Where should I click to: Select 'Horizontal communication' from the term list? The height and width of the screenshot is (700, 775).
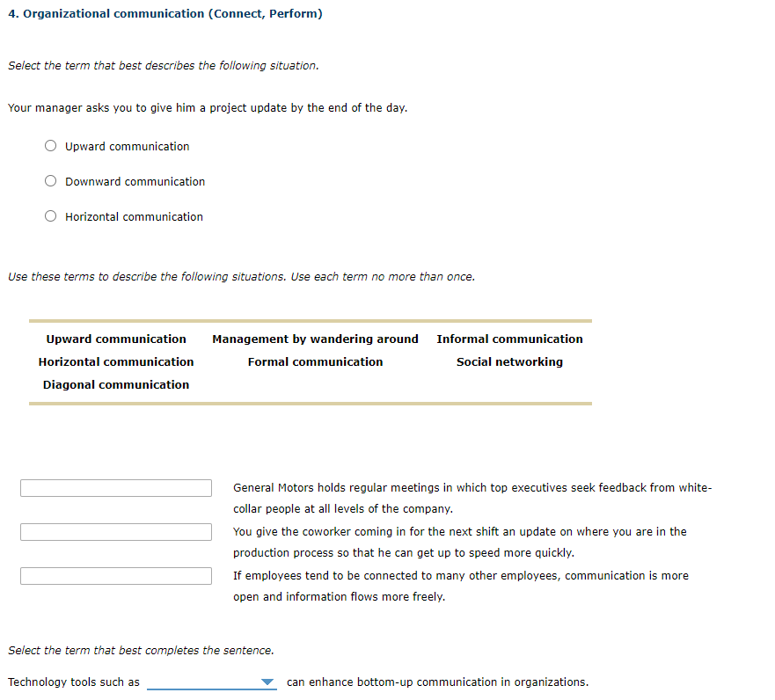pyautogui.click(x=115, y=361)
